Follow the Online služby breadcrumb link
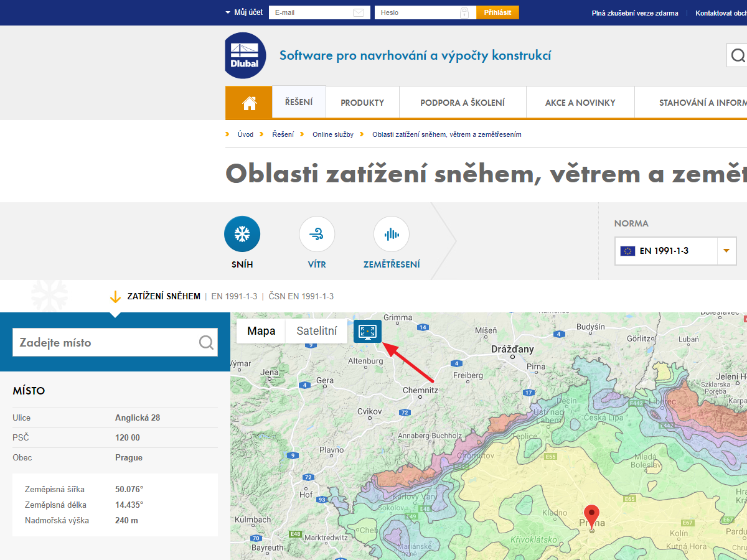 tap(332, 134)
